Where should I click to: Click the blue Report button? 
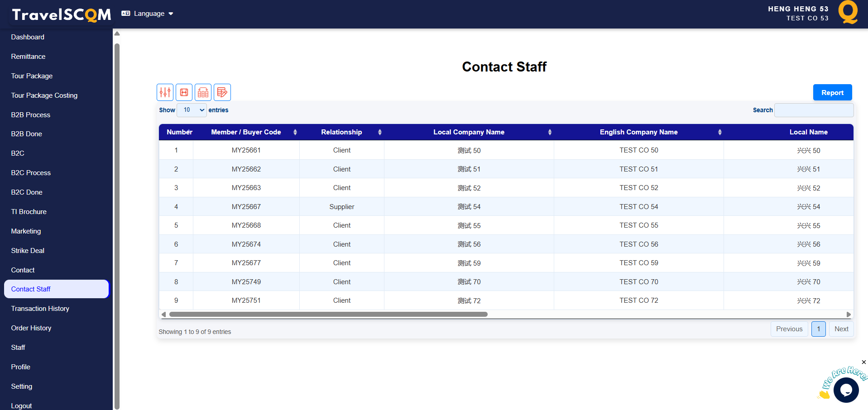tap(832, 92)
